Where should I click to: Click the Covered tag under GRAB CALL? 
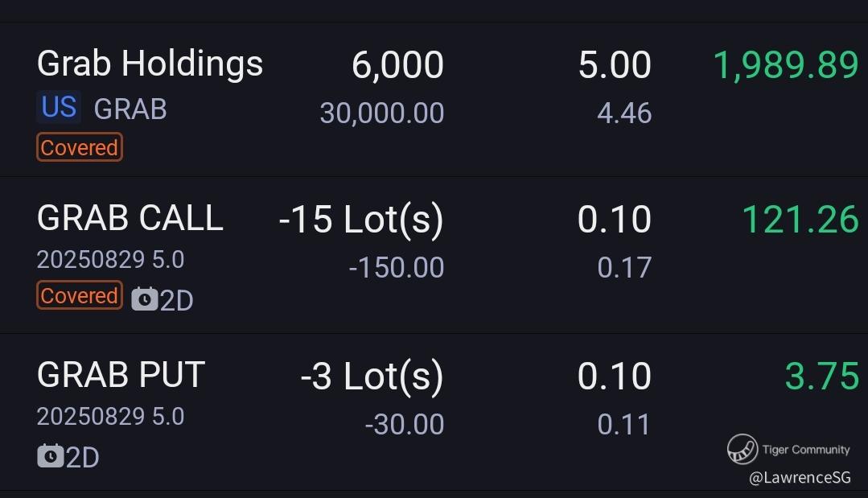[x=80, y=295]
